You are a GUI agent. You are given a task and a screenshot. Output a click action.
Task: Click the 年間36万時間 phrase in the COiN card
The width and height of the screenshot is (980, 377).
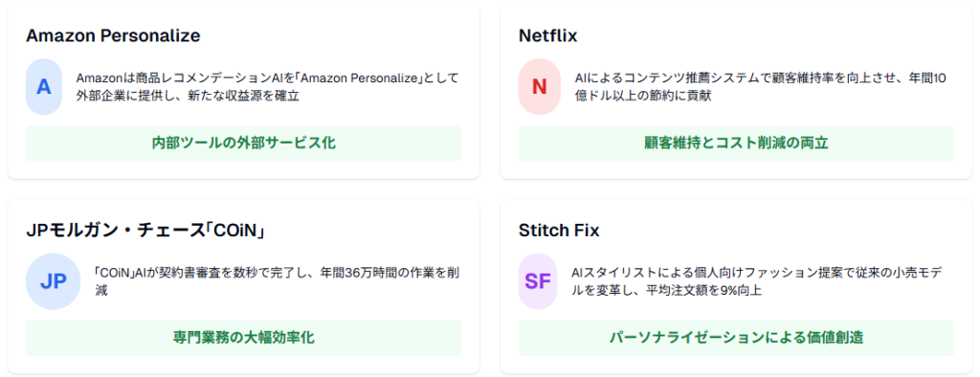pos(356,274)
